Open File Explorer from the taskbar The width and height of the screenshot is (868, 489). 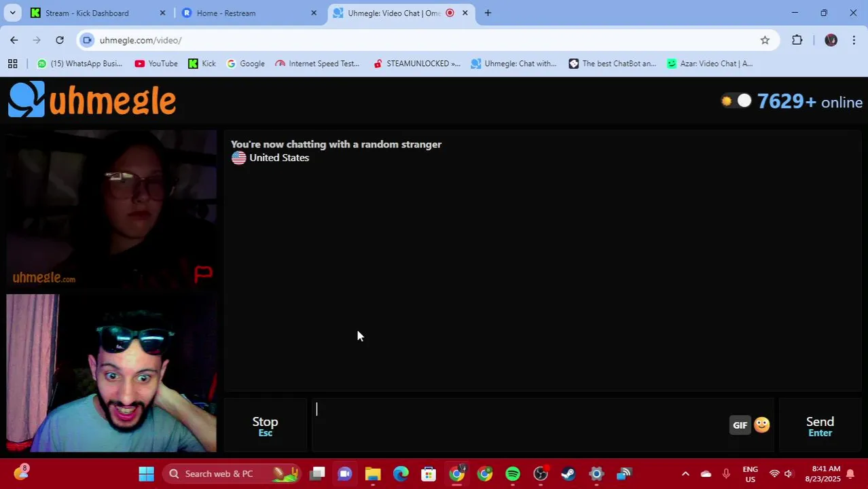click(373, 473)
